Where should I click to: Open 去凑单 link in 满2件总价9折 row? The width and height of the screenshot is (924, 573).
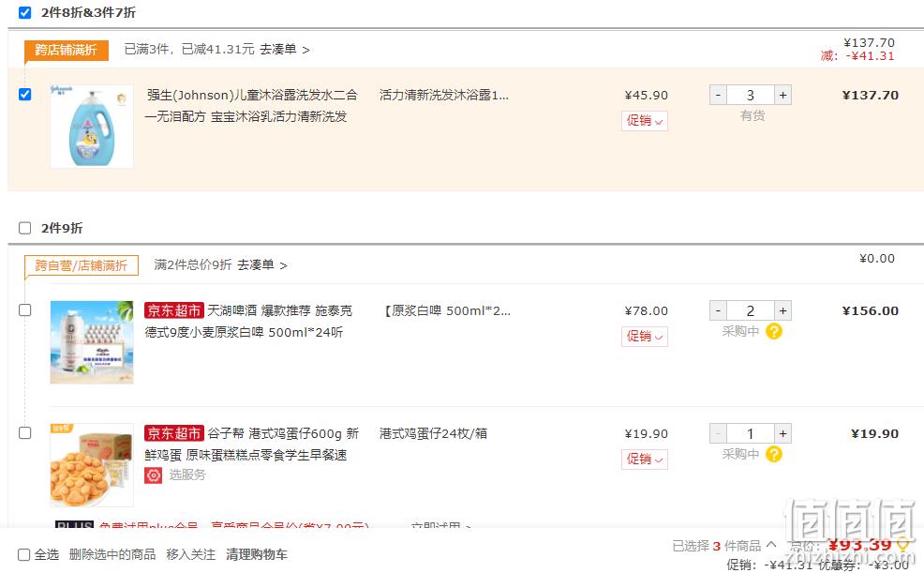click(x=262, y=265)
